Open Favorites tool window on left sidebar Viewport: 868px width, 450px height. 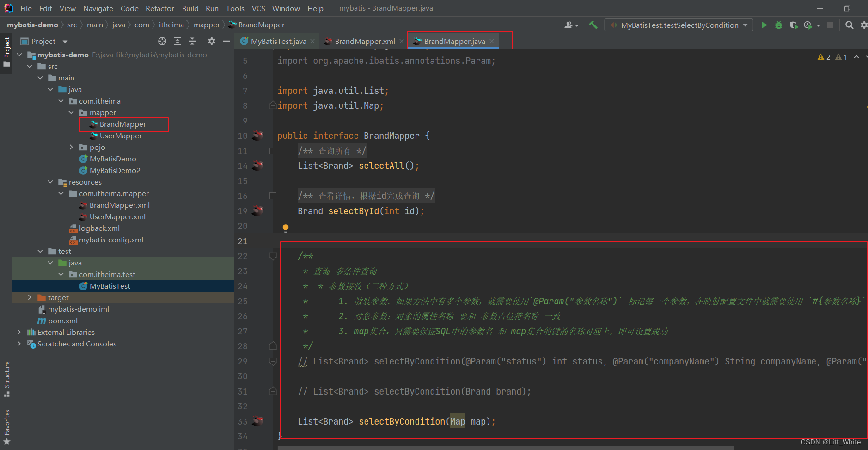click(x=6, y=427)
